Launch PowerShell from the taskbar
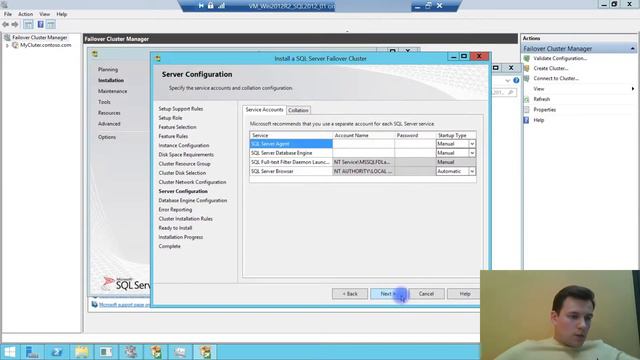 [57, 352]
